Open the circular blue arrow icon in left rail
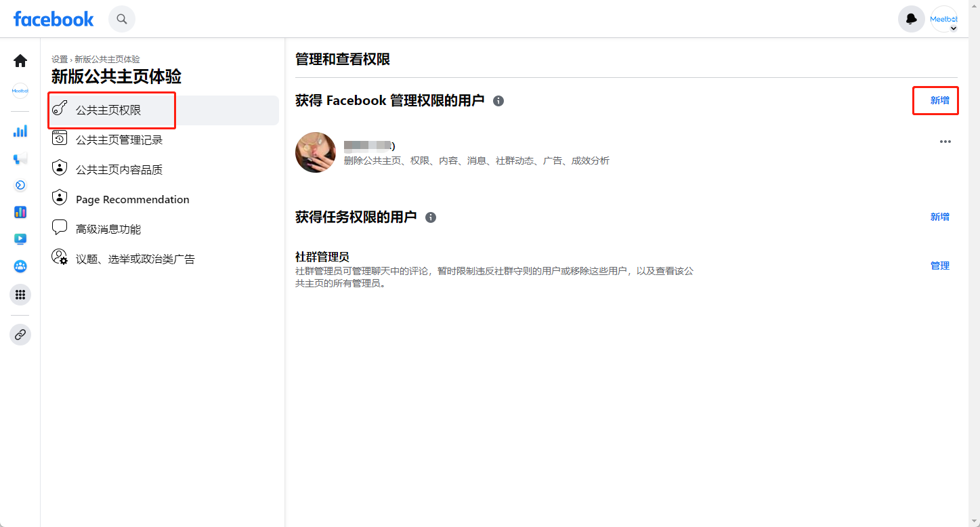980x527 pixels. [20, 185]
